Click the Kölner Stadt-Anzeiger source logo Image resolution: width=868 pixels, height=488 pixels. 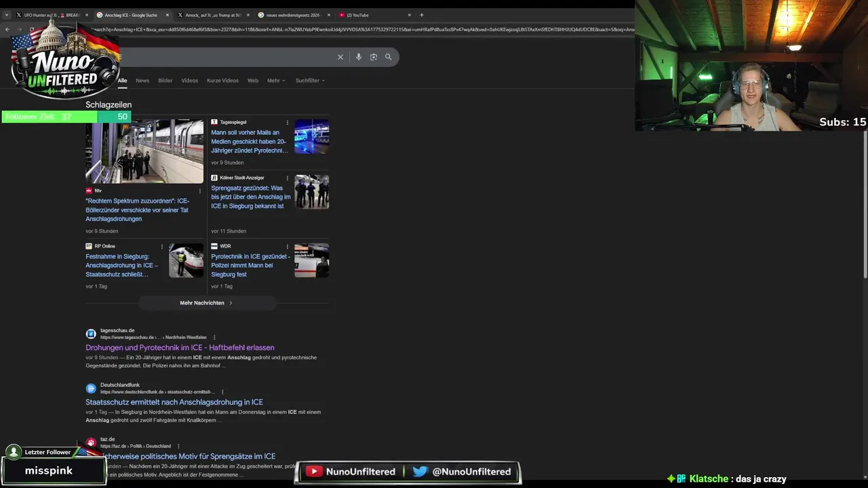[214, 178]
